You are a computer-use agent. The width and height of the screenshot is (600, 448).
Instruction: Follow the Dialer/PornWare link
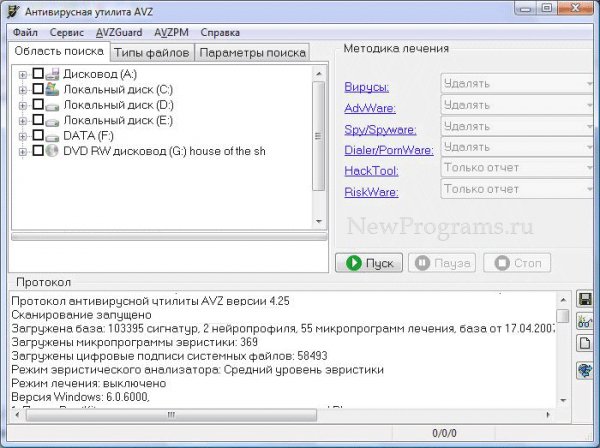pos(389,150)
